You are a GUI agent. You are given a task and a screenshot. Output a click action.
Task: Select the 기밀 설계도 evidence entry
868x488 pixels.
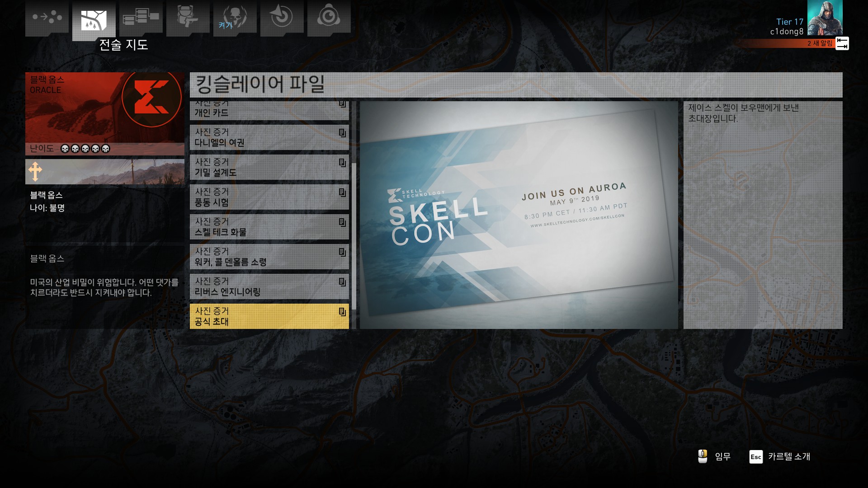point(269,167)
